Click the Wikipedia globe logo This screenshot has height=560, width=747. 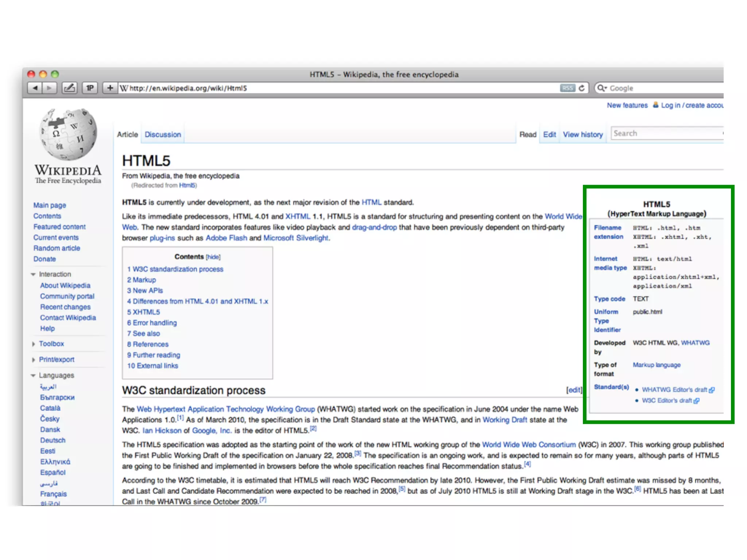coord(68,134)
